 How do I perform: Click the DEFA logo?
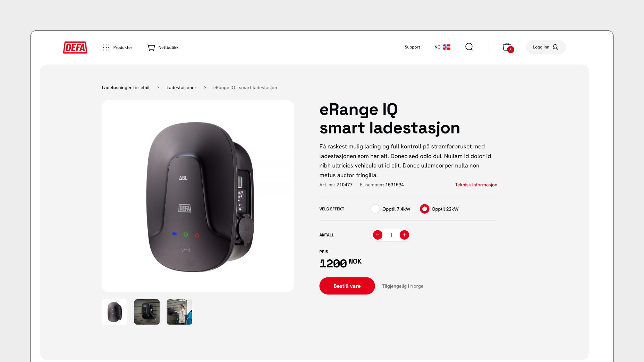[x=75, y=48]
